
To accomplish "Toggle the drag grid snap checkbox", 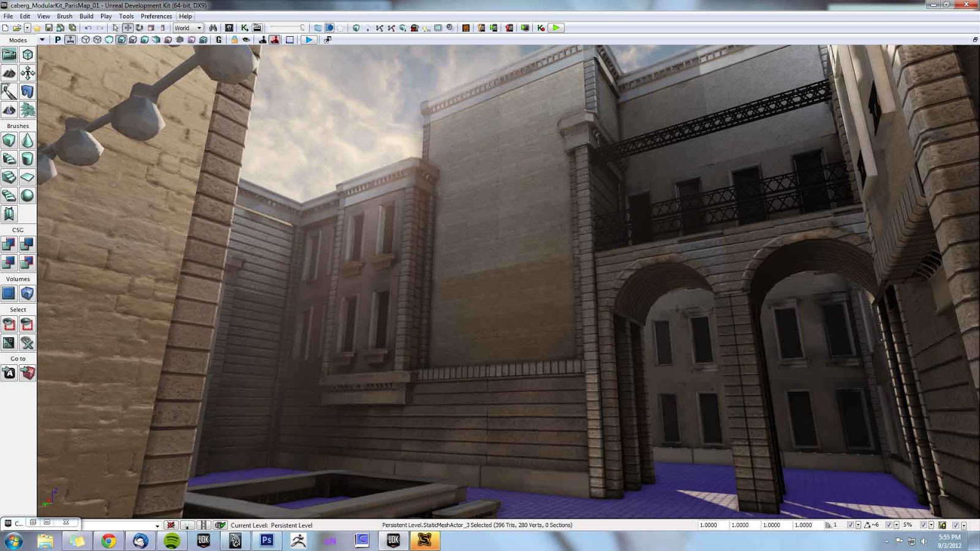I will pyautogui.click(x=850, y=525).
